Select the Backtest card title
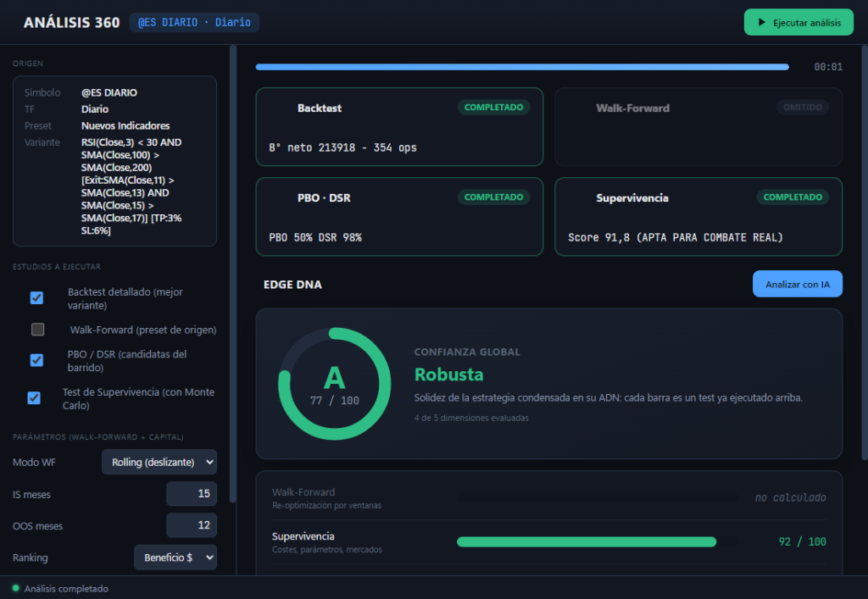868x599 pixels. [320, 108]
